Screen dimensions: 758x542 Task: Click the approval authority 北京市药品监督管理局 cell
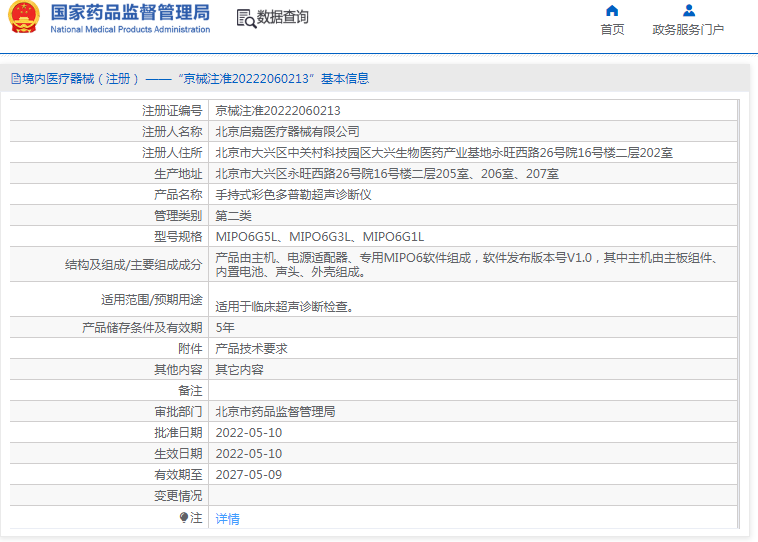pos(276,412)
